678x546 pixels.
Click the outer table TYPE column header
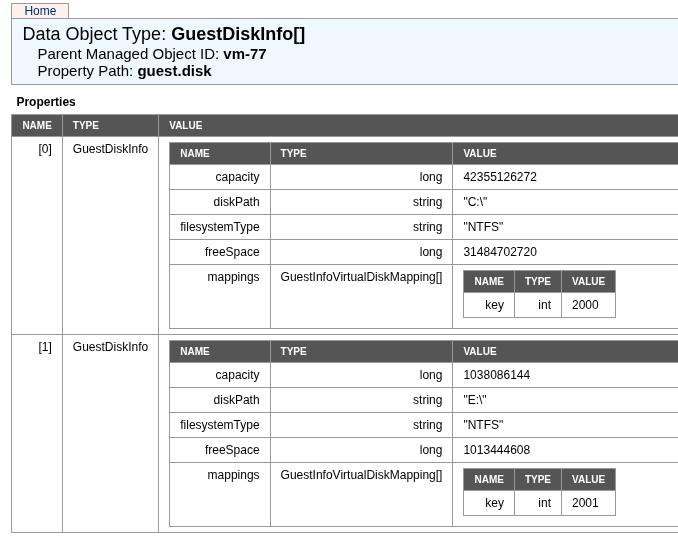(86, 125)
